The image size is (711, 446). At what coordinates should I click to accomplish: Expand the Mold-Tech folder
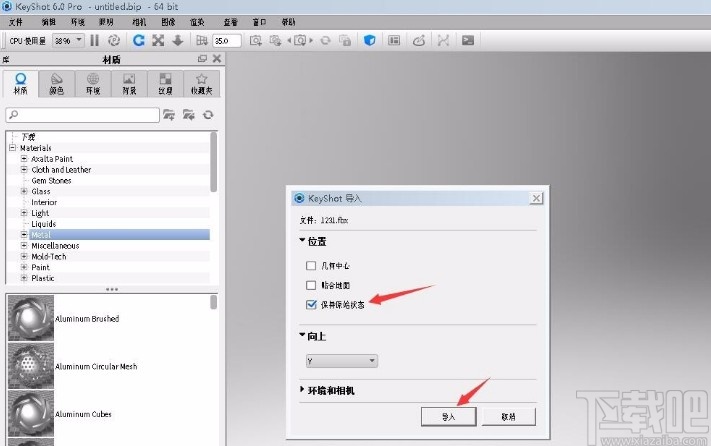click(24, 256)
